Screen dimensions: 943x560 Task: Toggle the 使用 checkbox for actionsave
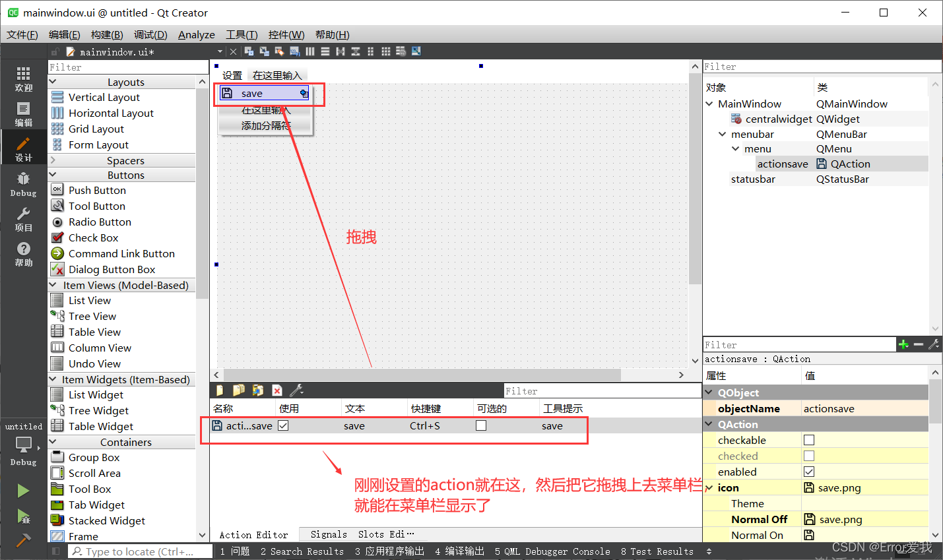pyautogui.click(x=283, y=425)
